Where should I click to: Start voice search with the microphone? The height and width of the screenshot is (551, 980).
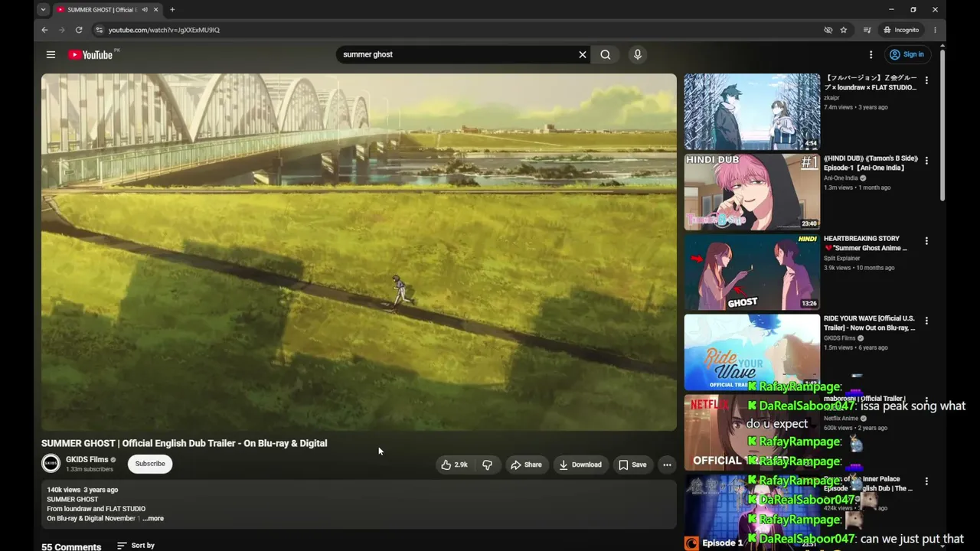coord(637,54)
